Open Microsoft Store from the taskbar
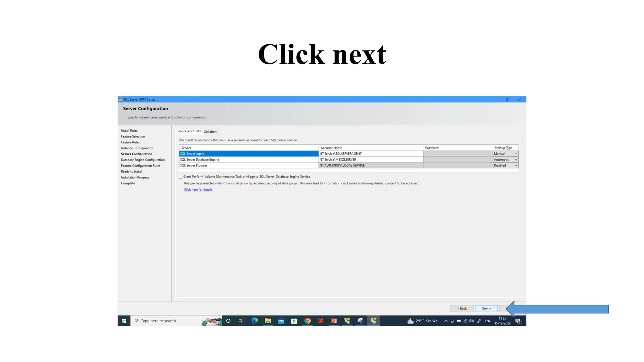644x362 pixels. [294, 321]
